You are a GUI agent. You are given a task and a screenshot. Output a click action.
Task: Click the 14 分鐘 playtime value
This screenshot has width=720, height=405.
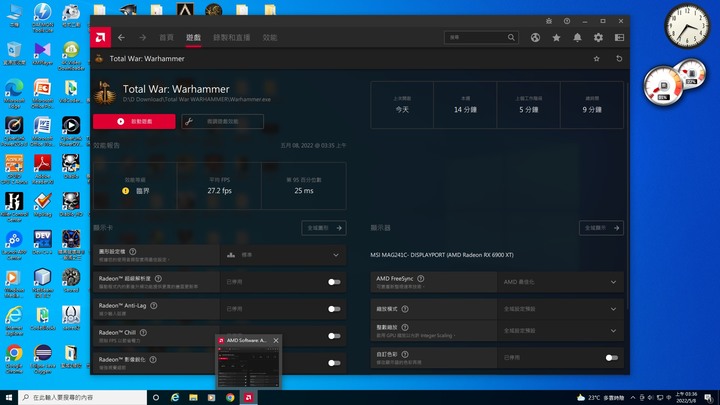coord(465,110)
